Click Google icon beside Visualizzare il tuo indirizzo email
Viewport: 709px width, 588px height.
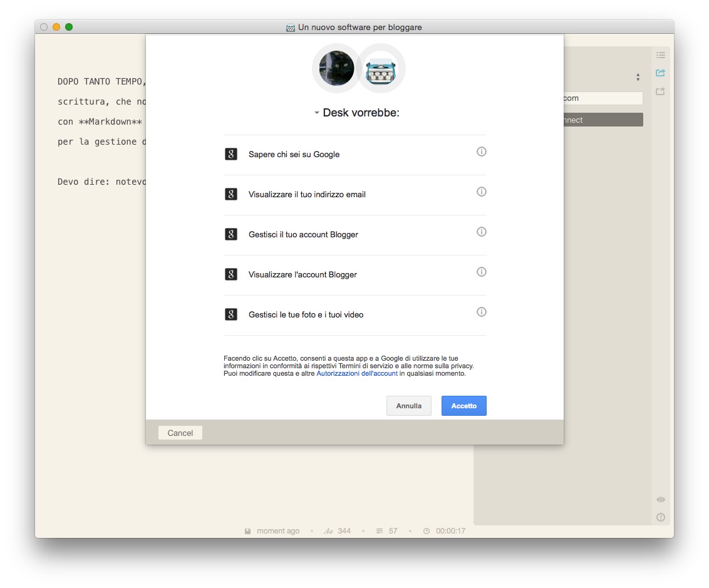pos(231,194)
